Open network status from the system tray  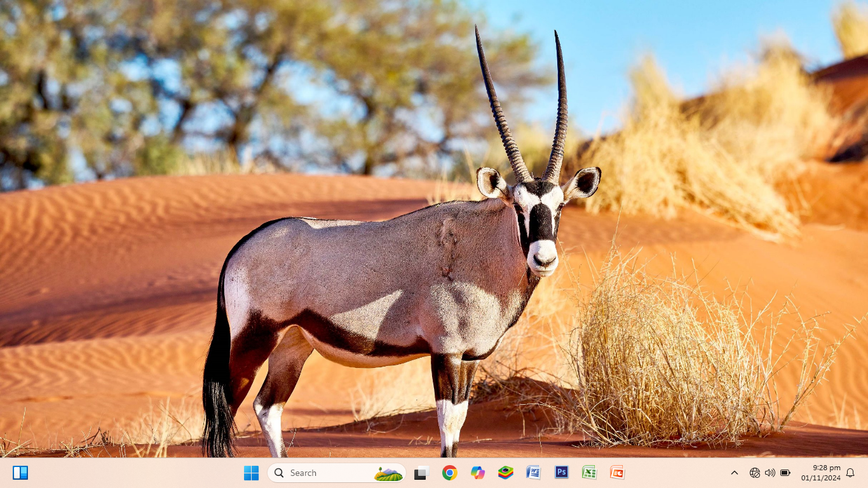pos(755,473)
